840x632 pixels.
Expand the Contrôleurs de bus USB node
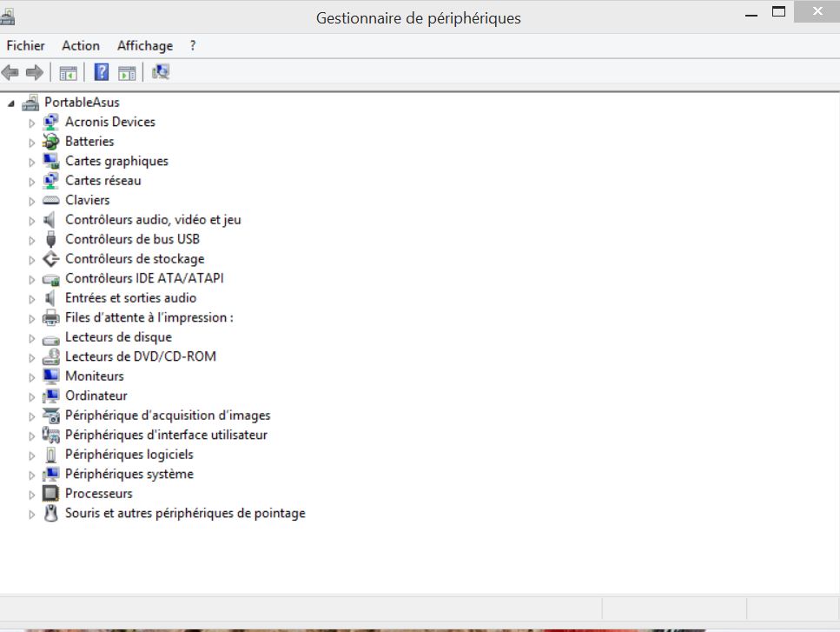click(x=32, y=240)
